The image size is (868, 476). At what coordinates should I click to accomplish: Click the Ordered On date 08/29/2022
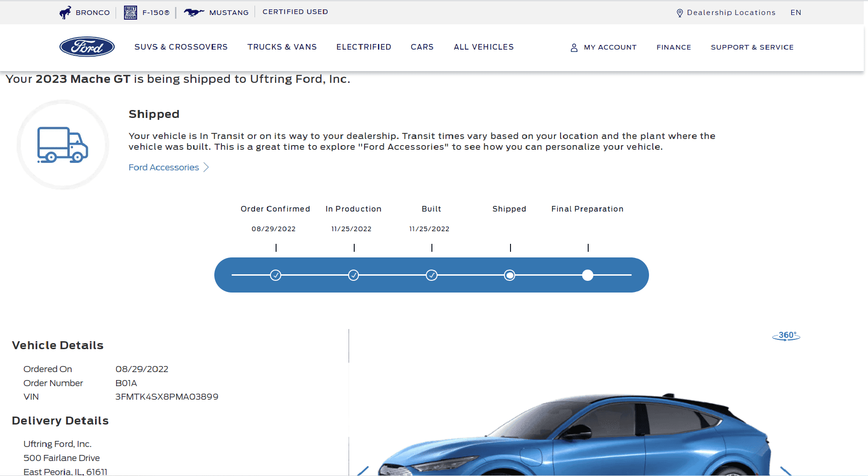(x=142, y=369)
